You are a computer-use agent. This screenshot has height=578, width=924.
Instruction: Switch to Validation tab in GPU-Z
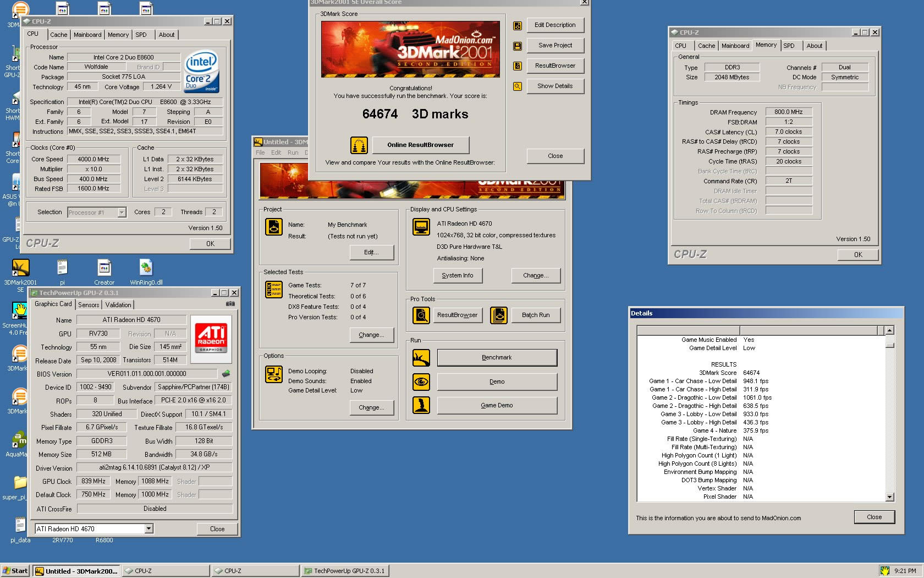coord(118,305)
